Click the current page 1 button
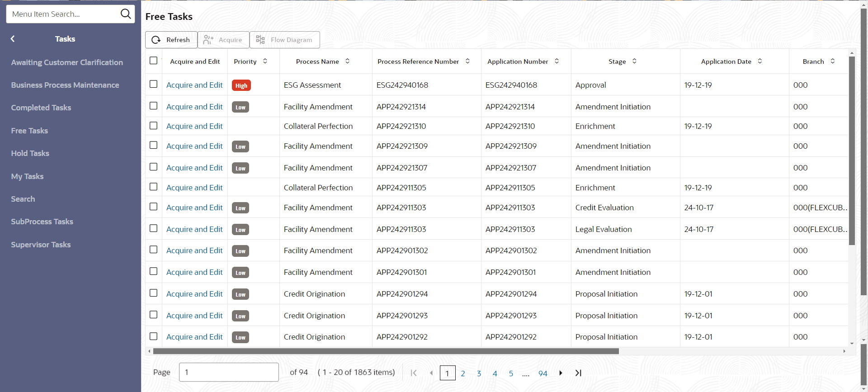The image size is (868, 392). [x=448, y=373]
